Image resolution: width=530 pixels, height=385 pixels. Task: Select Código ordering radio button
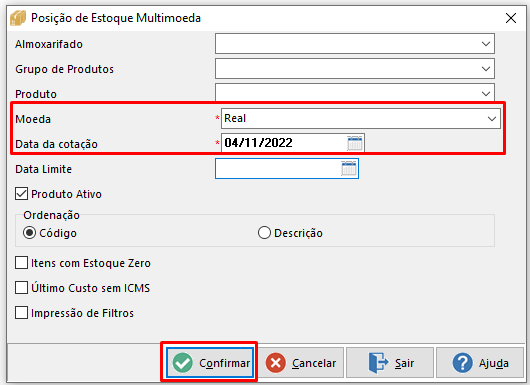[29, 233]
